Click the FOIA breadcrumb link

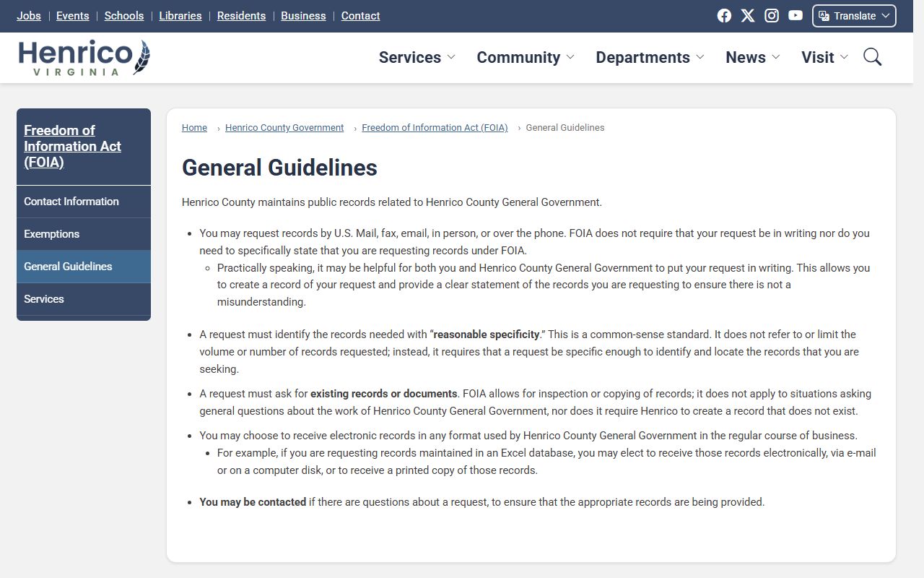point(435,128)
